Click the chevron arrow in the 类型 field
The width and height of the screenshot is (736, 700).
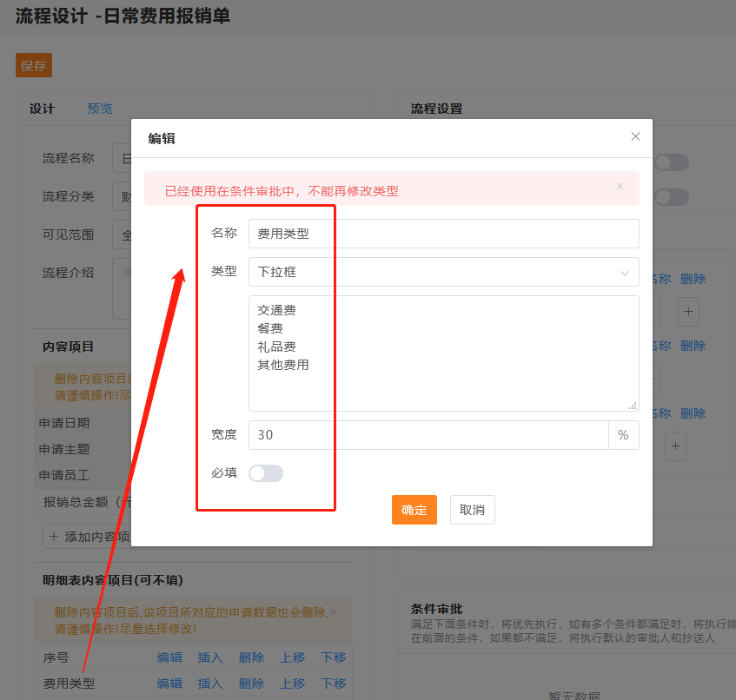[x=624, y=273]
